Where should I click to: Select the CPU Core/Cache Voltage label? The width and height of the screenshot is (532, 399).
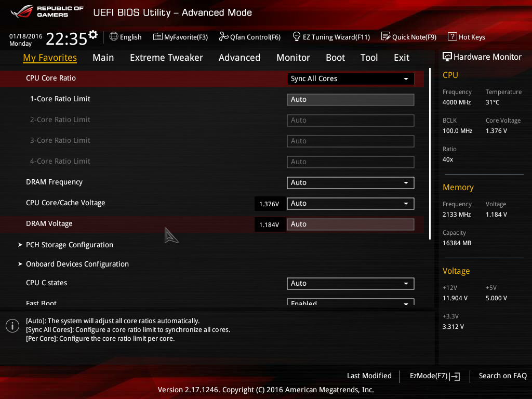pos(65,203)
